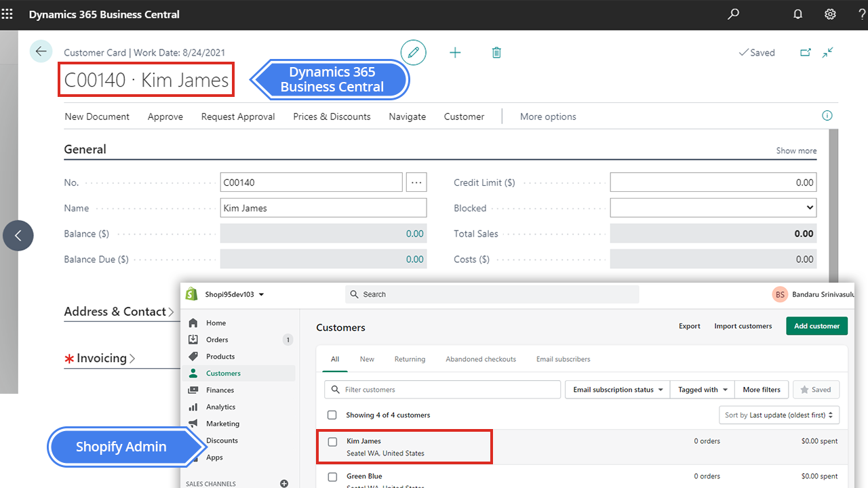Open the Blocked dropdown
The image size is (868, 488).
[808, 207]
